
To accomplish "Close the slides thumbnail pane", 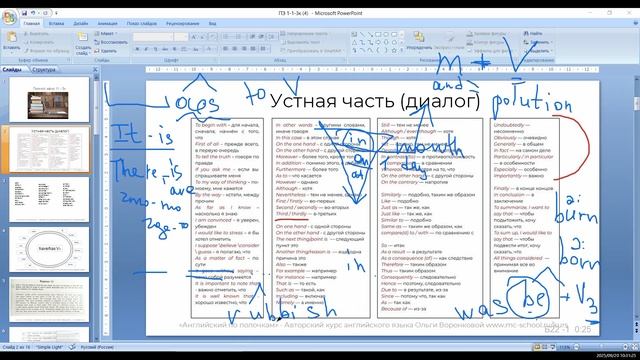I will coord(95,70).
